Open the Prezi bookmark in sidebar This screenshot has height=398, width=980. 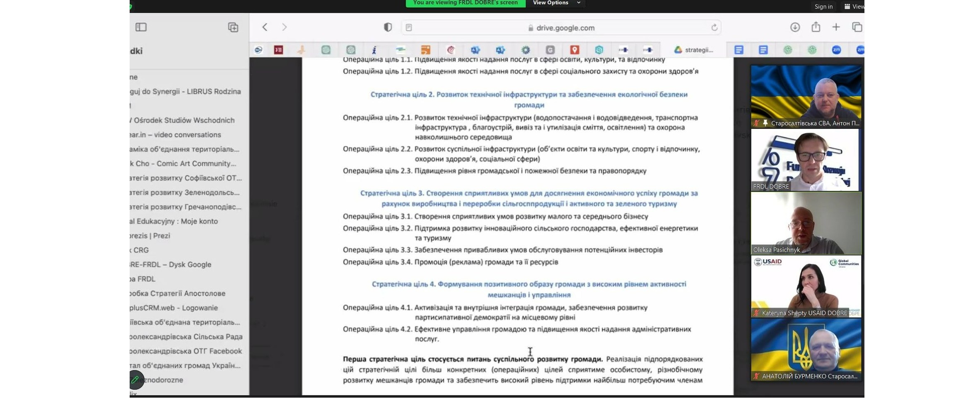[x=151, y=236]
